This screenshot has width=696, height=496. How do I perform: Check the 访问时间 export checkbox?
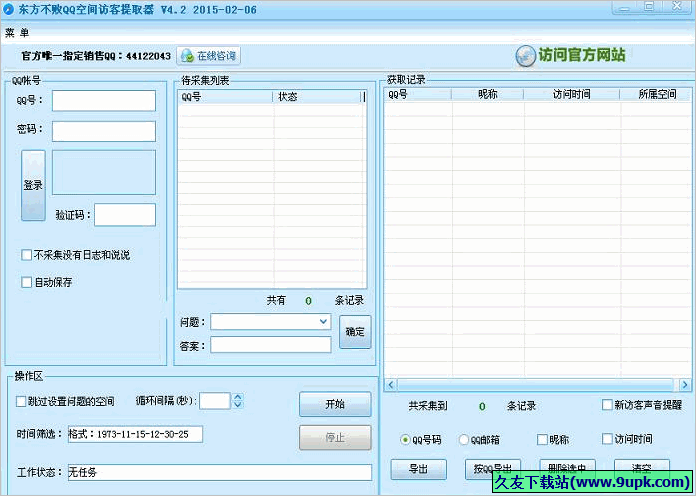point(607,439)
